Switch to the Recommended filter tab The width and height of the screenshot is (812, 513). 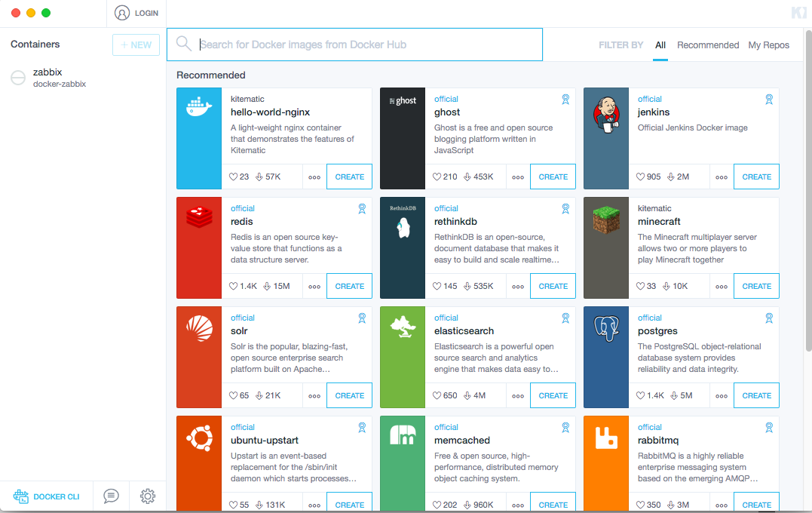[x=708, y=45]
